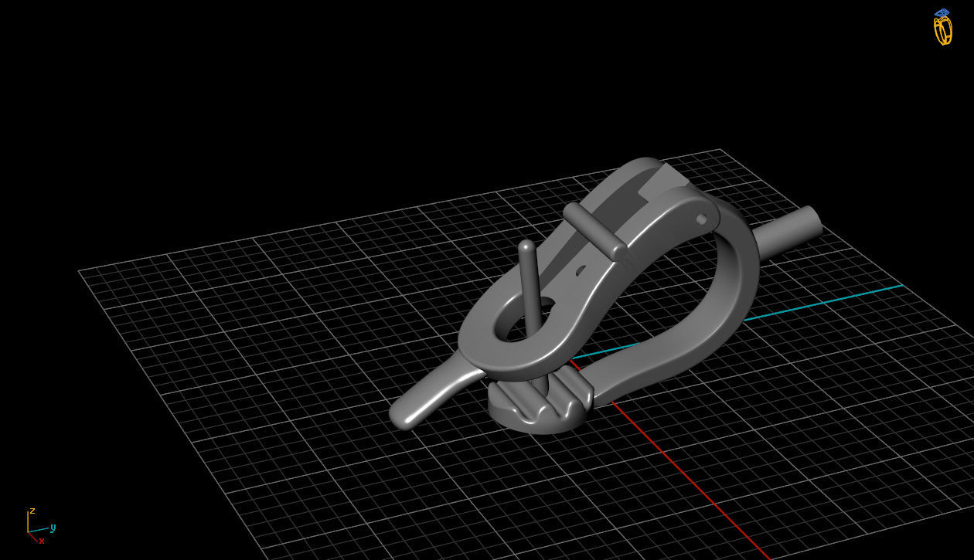Screen dimensions: 974x560
Task: Click the XYZ axis orientation gizmo
Action: [40, 526]
